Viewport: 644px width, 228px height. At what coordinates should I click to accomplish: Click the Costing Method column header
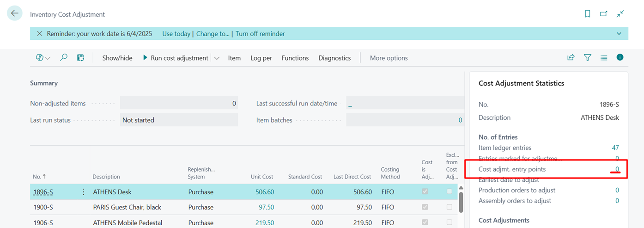(x=390, y=173)
